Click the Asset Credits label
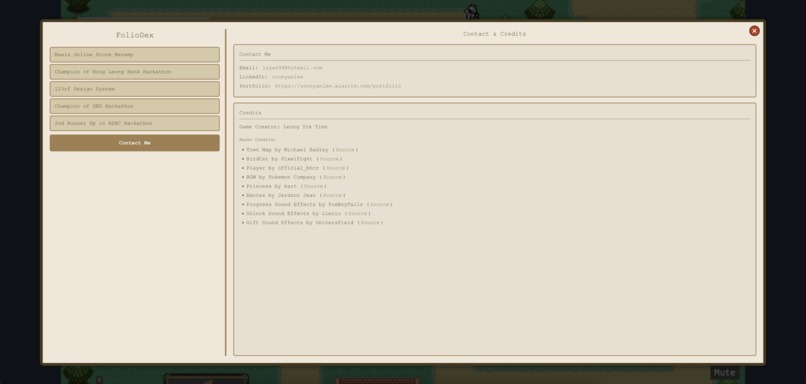The height and width of the screenshot is (384, 806). pos(258,140)
